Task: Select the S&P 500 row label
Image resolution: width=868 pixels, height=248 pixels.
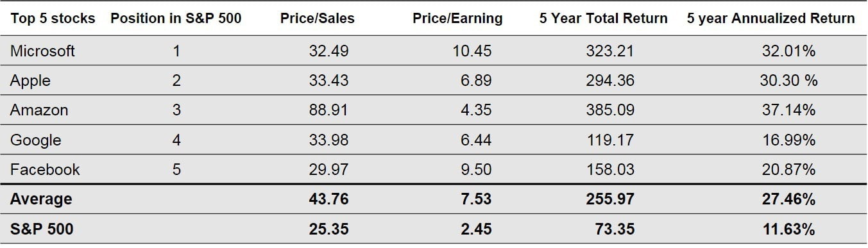Action: (42, 229)
